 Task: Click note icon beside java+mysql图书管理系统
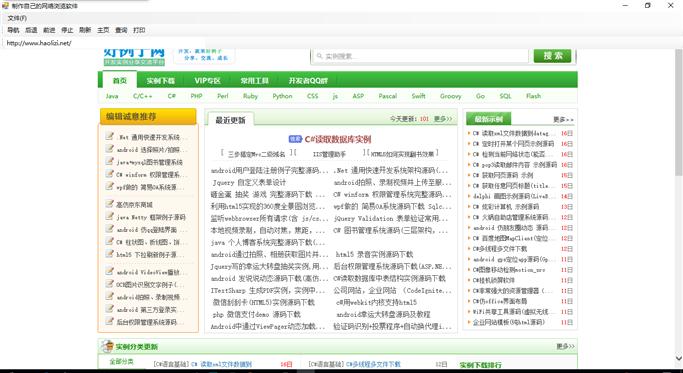point(109,162)
